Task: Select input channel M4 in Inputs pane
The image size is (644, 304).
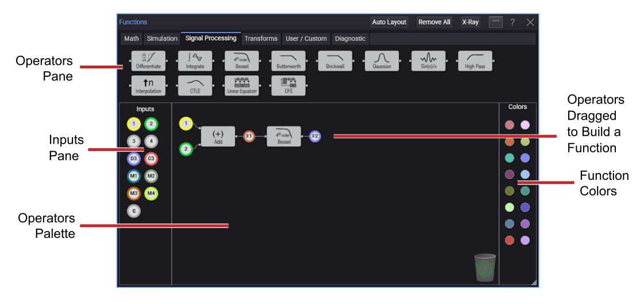Action: (x=151, y=194)
